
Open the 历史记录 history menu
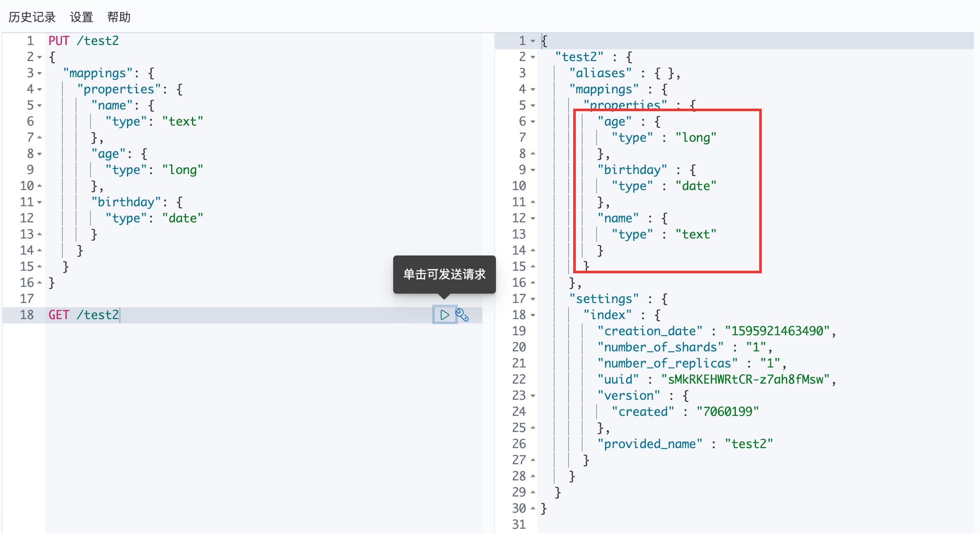32,17
